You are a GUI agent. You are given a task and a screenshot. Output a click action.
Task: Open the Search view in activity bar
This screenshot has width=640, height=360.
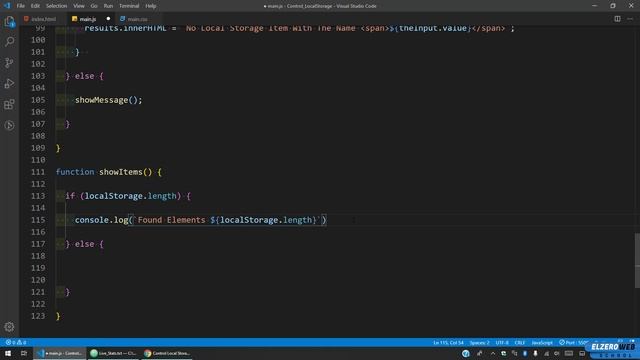[9, 42]
